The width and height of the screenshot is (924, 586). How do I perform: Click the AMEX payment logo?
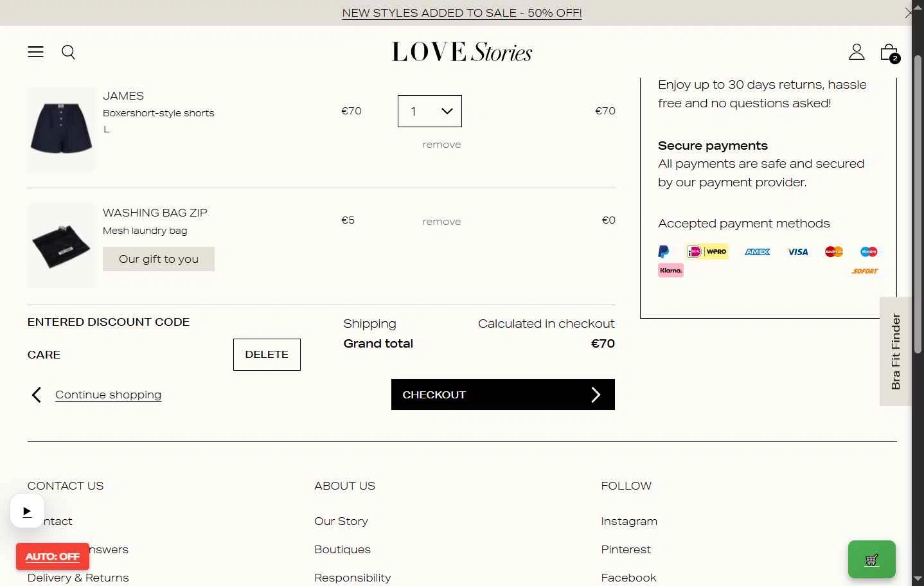click(x=758, y=252)
